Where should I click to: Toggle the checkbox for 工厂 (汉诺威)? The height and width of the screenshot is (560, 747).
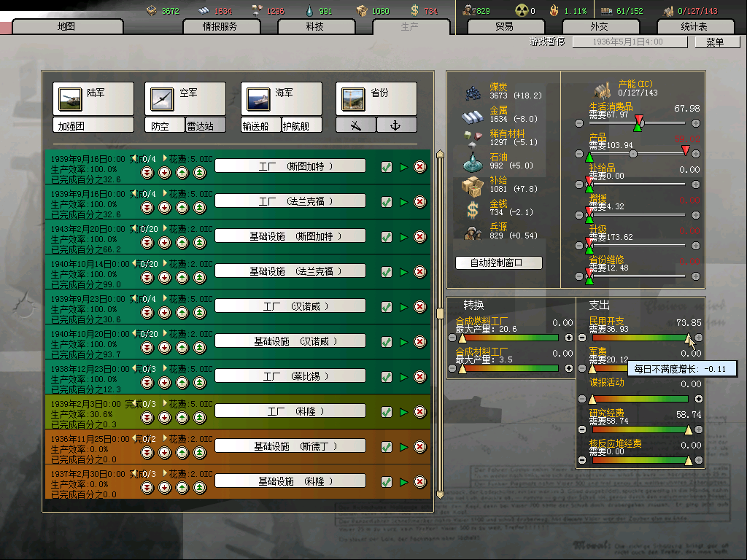point(387,307)
